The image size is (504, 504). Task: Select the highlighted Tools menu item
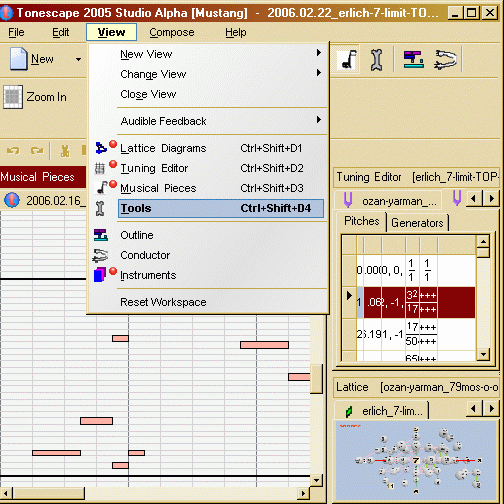pos(221,208)
